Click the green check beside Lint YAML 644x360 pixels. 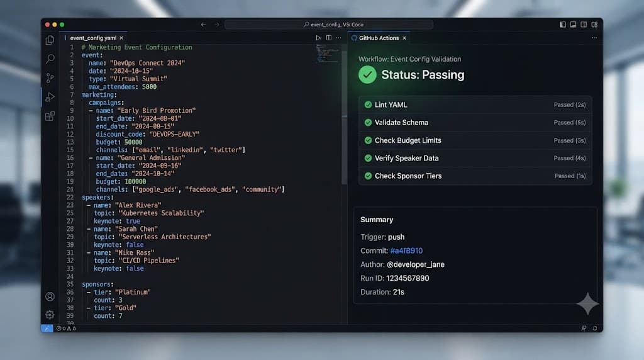coord(368,105)
